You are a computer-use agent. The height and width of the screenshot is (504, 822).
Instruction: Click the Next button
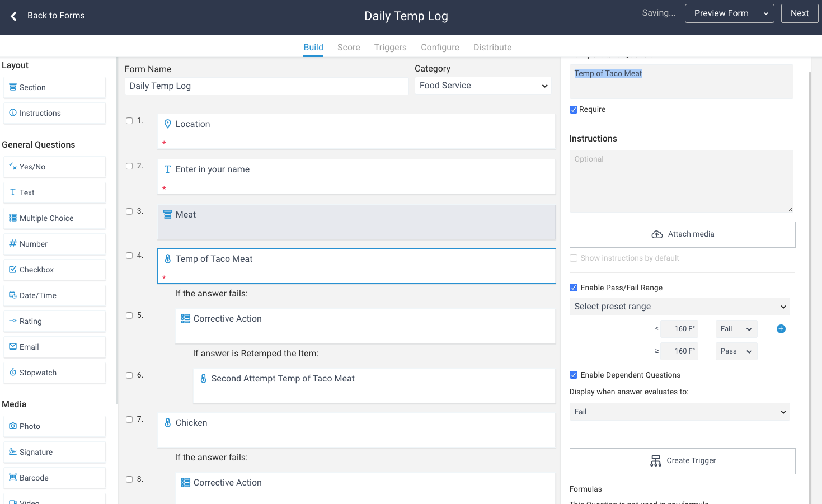pos(800,13)
